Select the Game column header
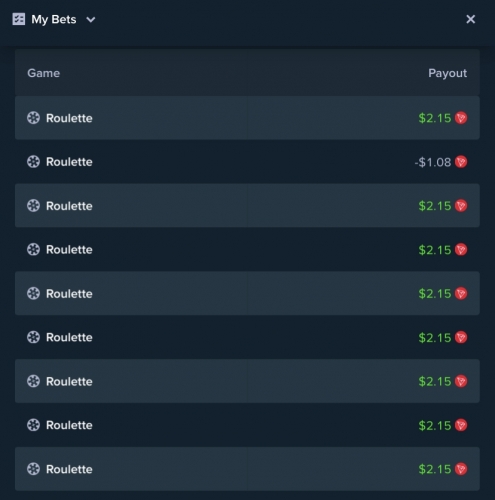Screen dimensions: 495x500 [x=44, y=73]
